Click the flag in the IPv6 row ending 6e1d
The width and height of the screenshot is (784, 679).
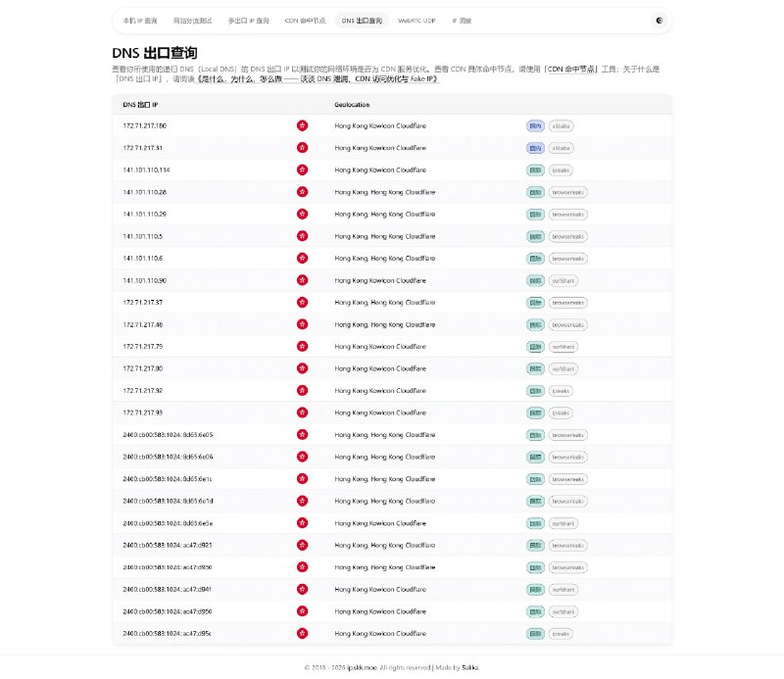(302, 501)
